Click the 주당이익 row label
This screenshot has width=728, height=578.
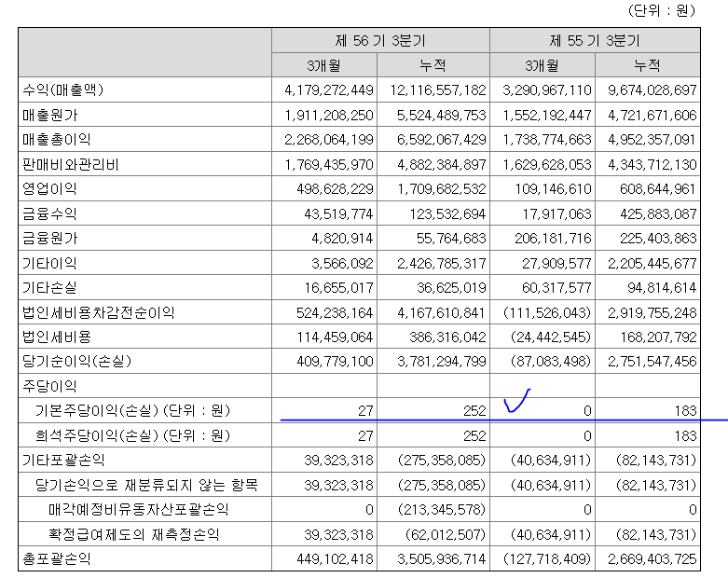(49, 386)
